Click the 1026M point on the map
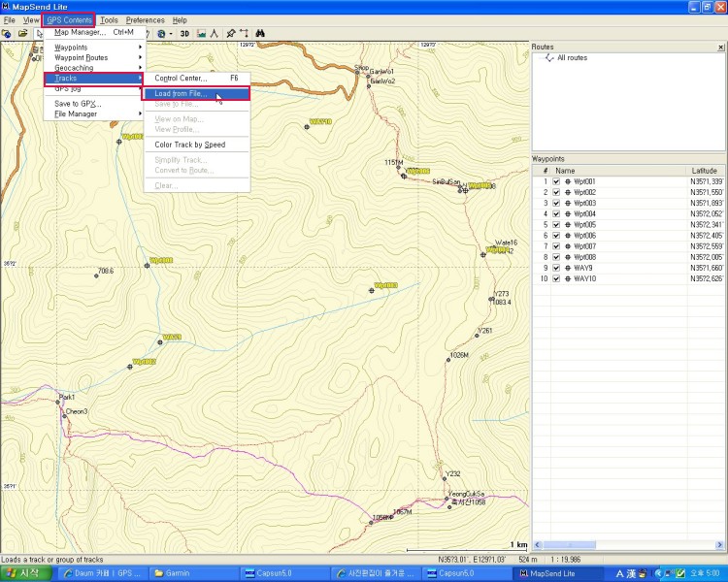The width and height of the screenshot is (728, 582). coord(448,360)
